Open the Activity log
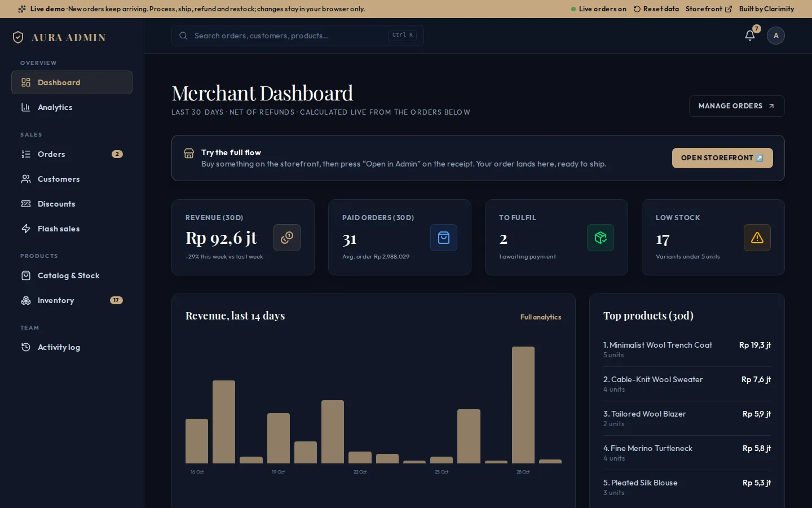Image resolution: width=812 pixels, height=508 pixels. pos(72,347)
